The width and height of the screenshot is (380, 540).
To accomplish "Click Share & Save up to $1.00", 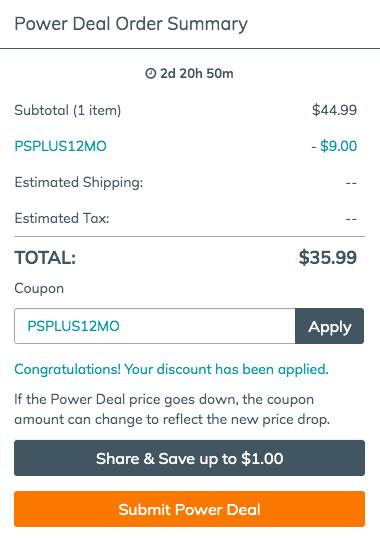I will pyautogui.click(x=189, y=458).
